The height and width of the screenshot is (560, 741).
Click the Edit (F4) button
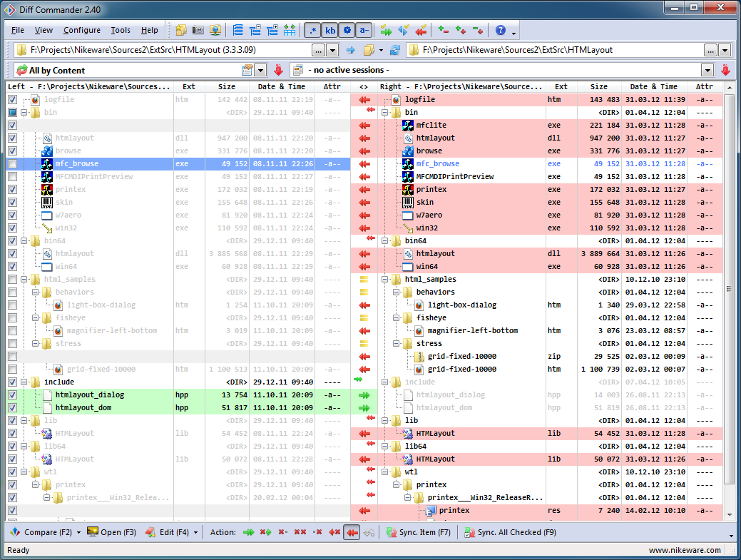168,533
